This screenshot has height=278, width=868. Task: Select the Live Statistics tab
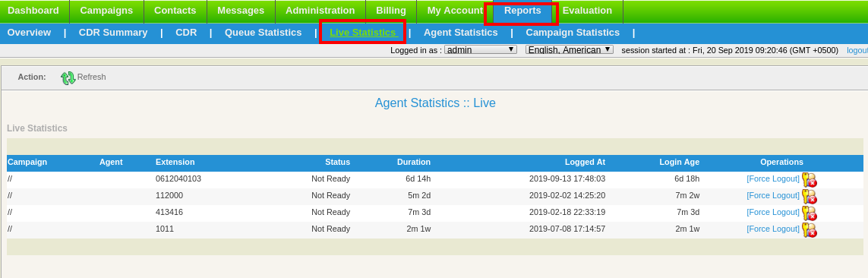point(363,33)
